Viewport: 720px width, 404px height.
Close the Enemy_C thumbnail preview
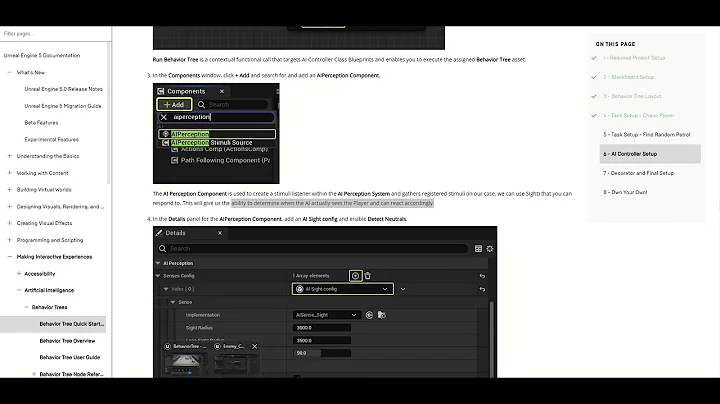click(x=255, y=347)
